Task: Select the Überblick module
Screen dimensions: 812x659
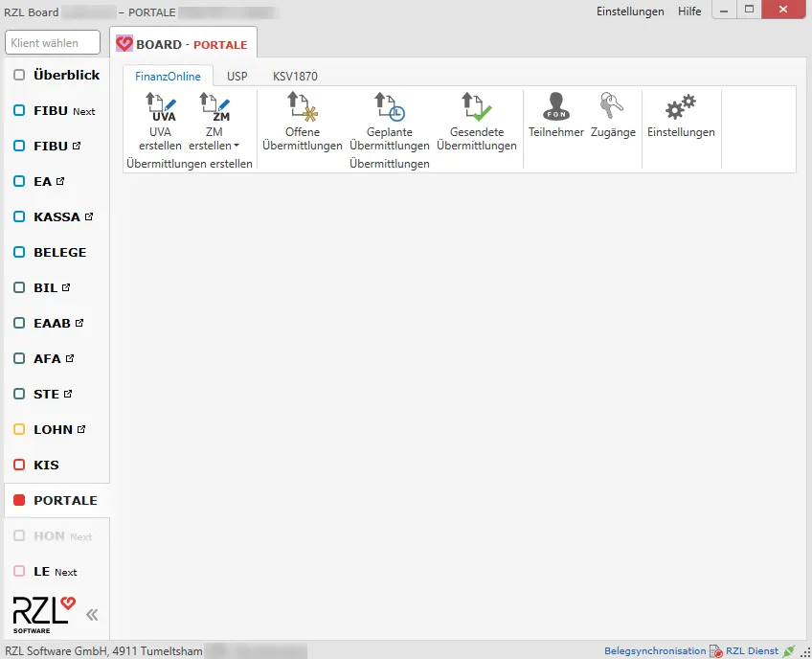Action: [56, 75]
